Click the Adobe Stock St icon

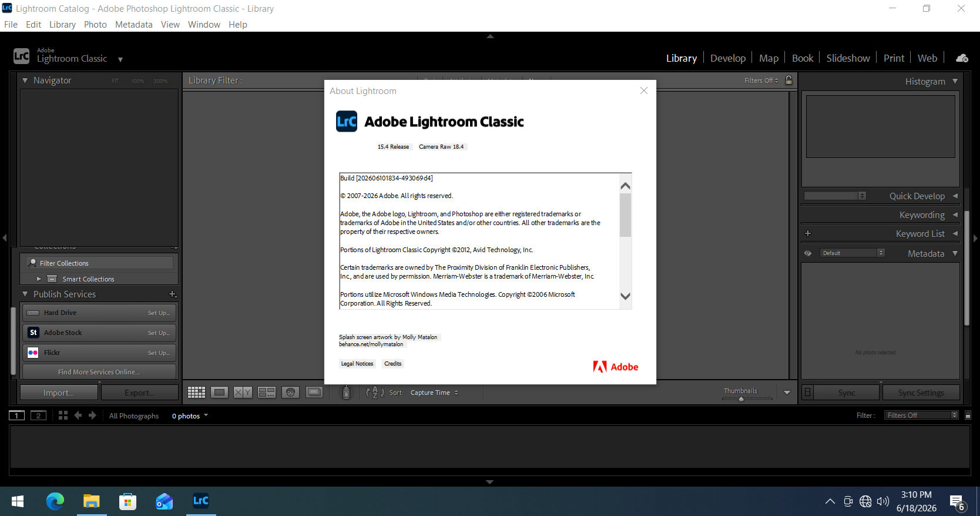point(33,333)
